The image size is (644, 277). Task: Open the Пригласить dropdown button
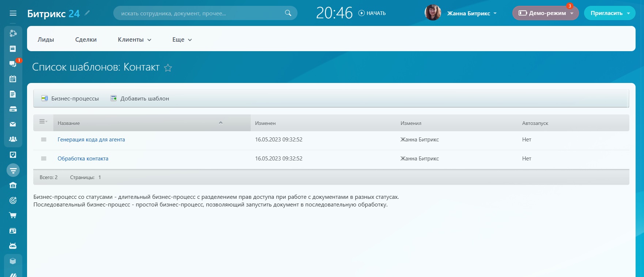610,13
